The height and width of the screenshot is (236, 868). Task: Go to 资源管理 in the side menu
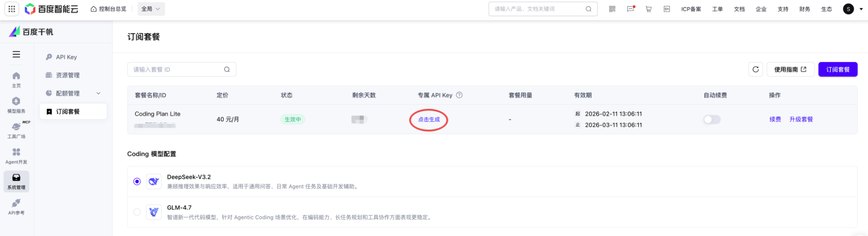click(x=68, y=75)
